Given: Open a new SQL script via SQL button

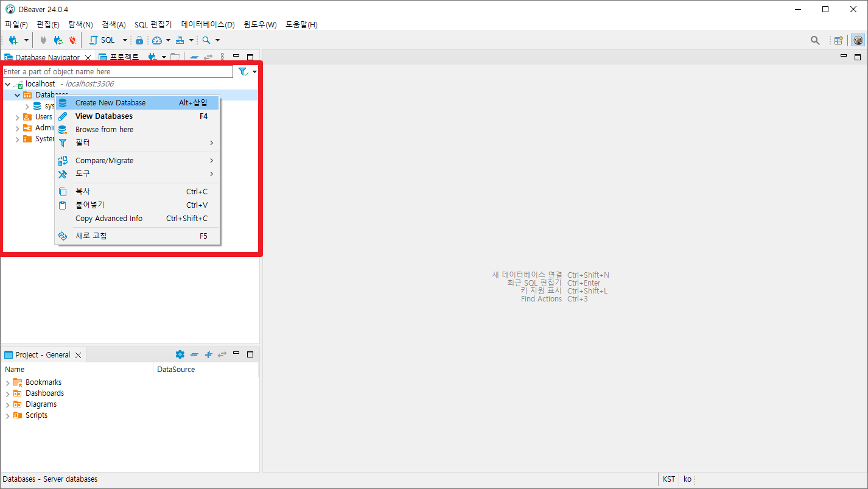Looking at the screenshot, I should (x=102, y=40).
